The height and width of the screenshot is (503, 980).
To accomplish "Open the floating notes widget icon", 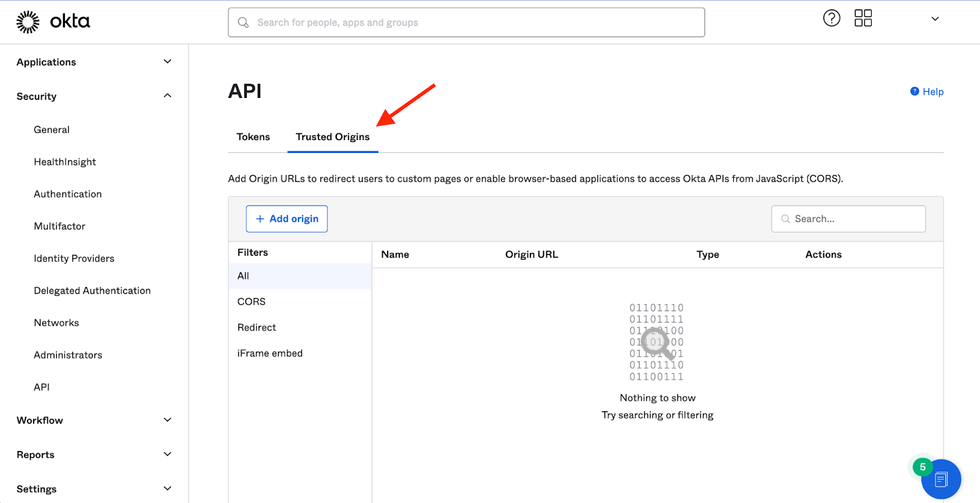I will pos(941,479).
